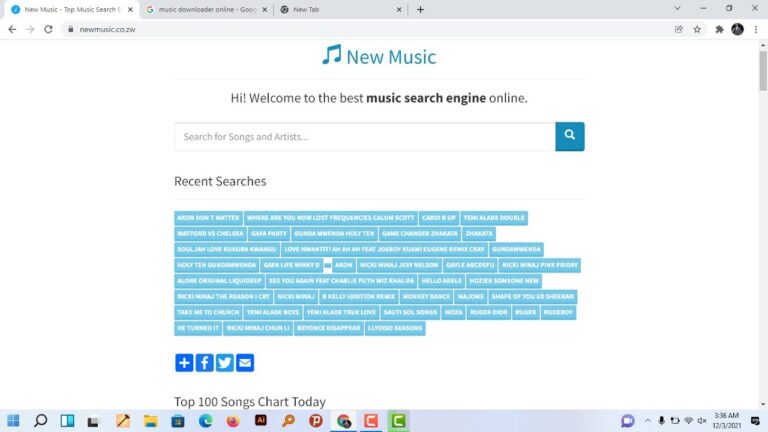Open the Chrome three-dot menu
This screenshot has width=768, height=432.
pos(756,29)
